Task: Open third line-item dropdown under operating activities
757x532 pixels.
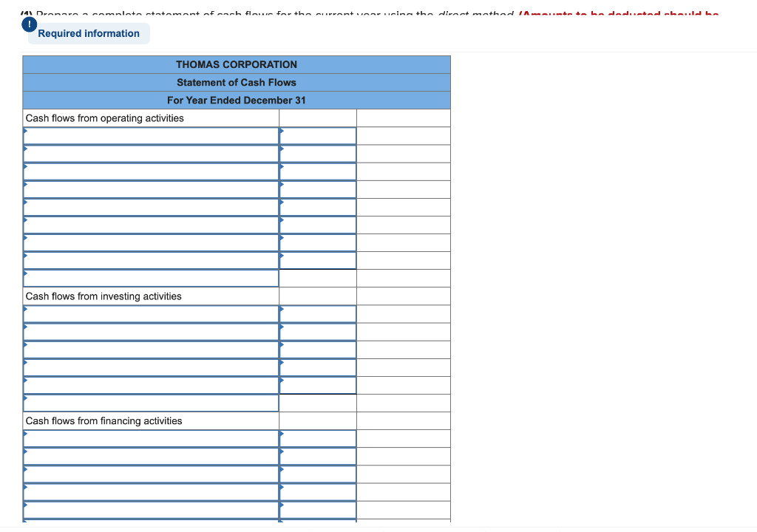Action: (151, 172)
